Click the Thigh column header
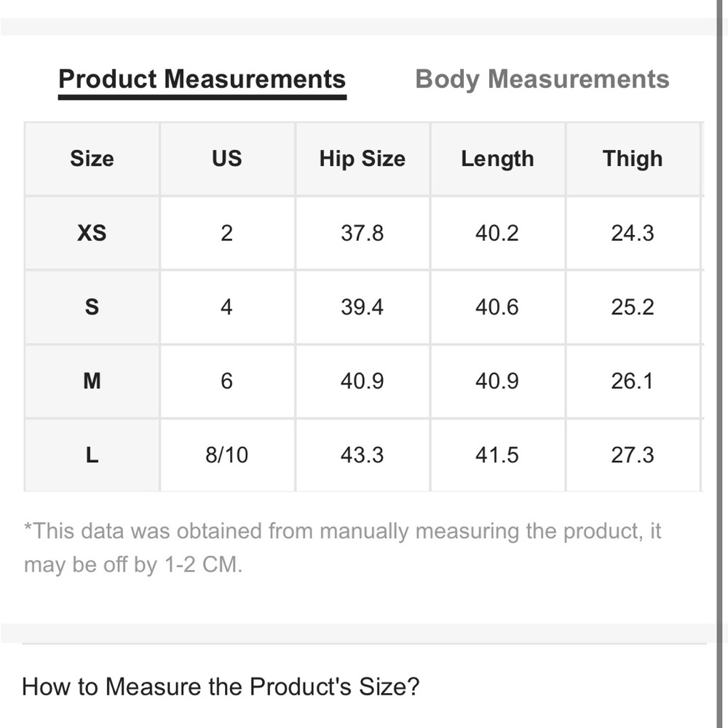This screenshot has height=728, width=728. click(x=633, y=159)
